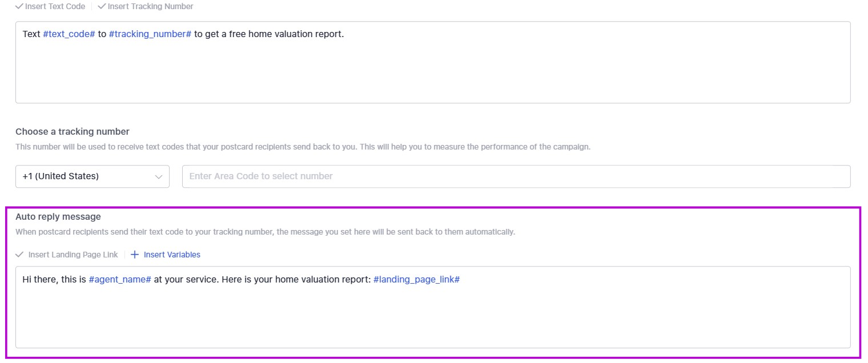Click inside the free home valuation text box
The height and width of the screenshot is (363, 868).
click(432, 68)
